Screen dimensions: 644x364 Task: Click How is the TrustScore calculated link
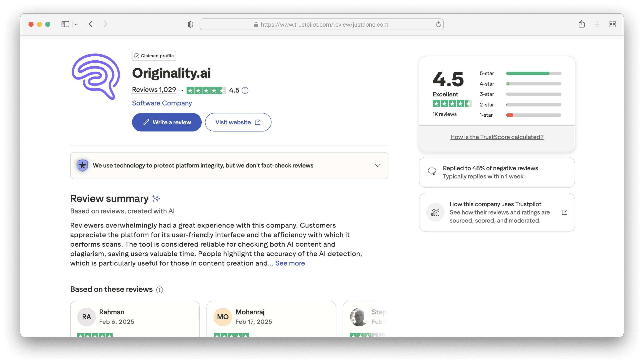497,137
